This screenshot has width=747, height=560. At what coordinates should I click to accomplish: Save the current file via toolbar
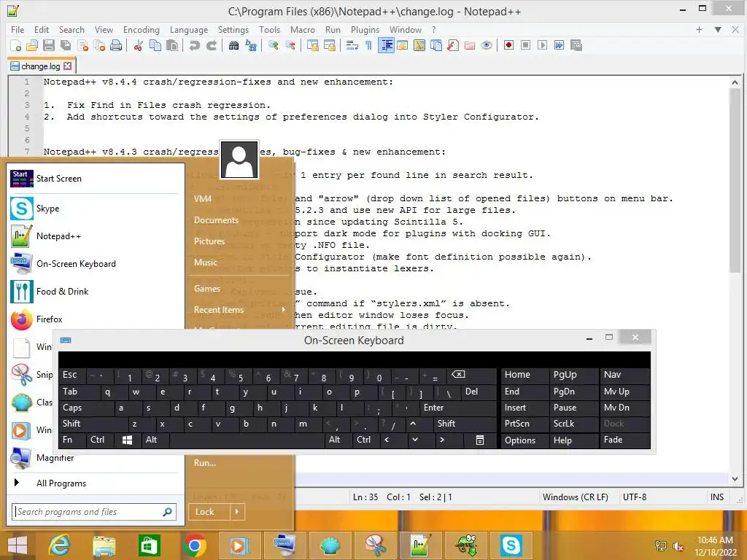(49, 46)
